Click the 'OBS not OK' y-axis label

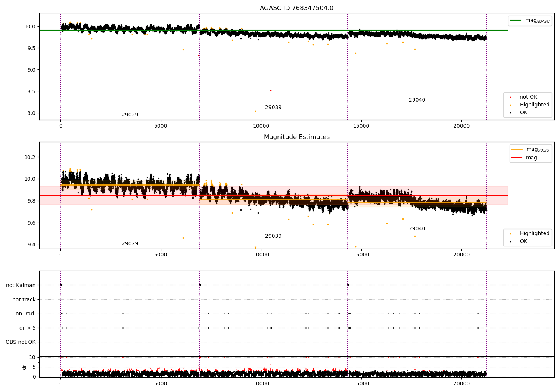21,342
